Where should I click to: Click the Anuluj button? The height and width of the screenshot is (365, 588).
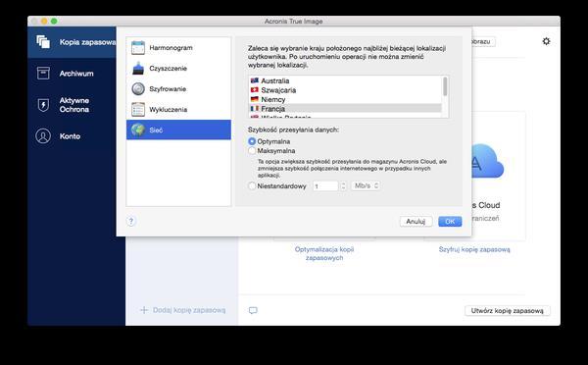416,221
